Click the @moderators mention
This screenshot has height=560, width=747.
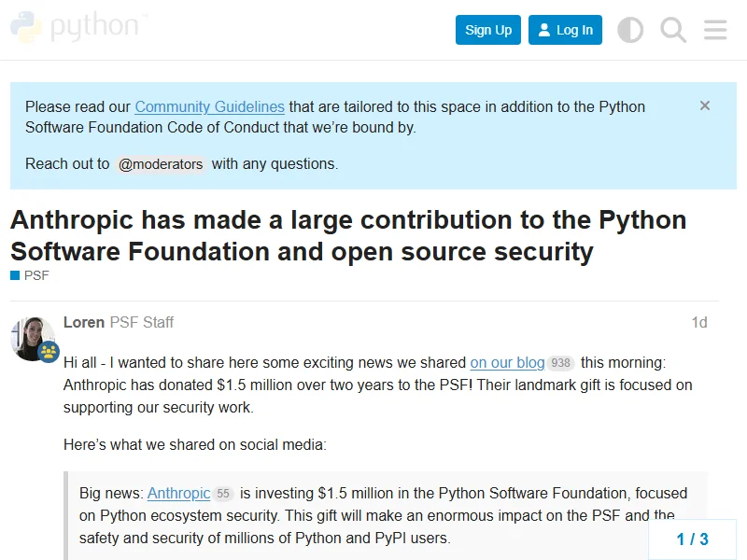pos(161,164)
